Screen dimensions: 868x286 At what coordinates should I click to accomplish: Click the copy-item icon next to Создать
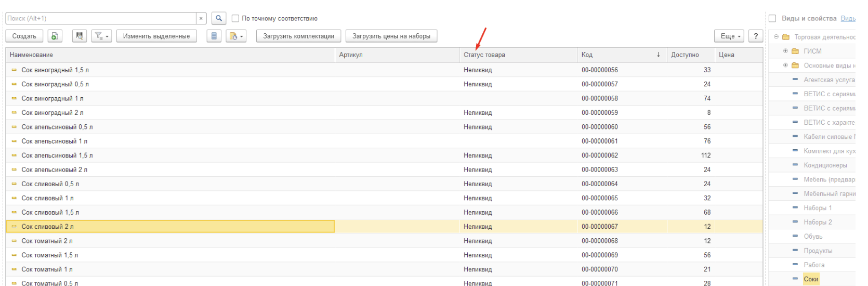[55, 36]
